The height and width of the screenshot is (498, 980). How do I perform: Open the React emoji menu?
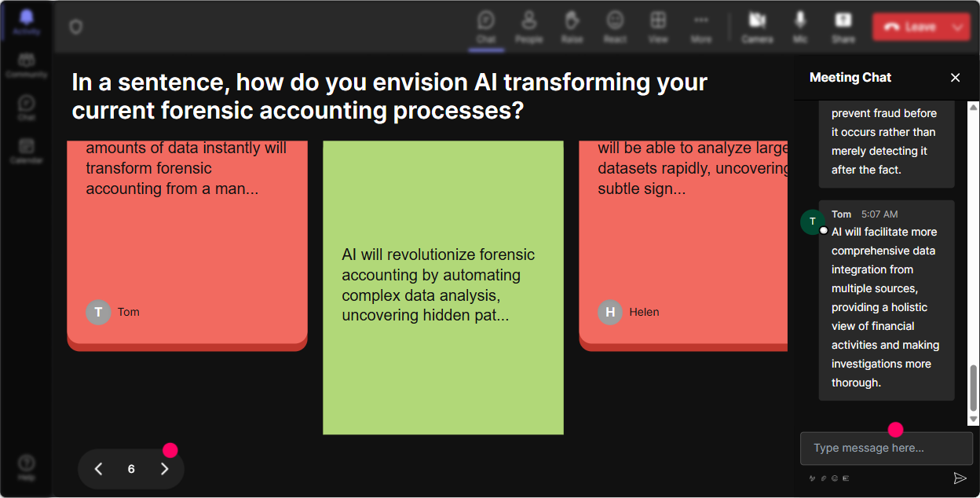(x=615, y=27)
